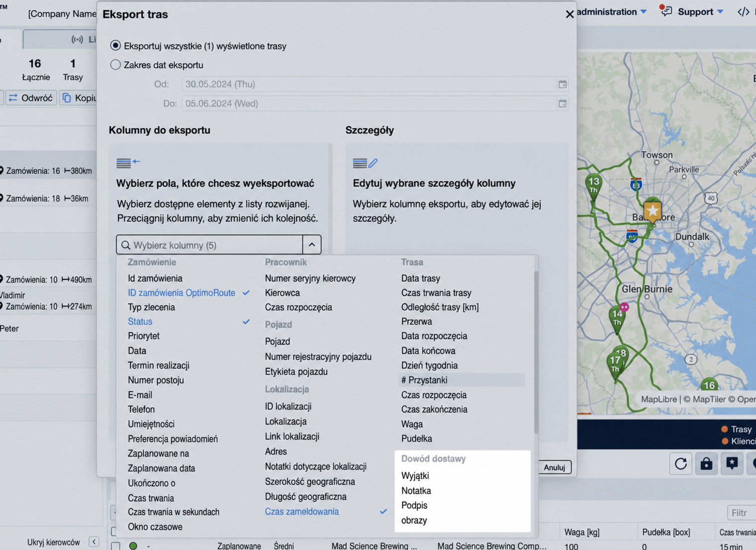756x550 pixels.
Task: Click the Waga [kg] column header
Action: (582, 532)
